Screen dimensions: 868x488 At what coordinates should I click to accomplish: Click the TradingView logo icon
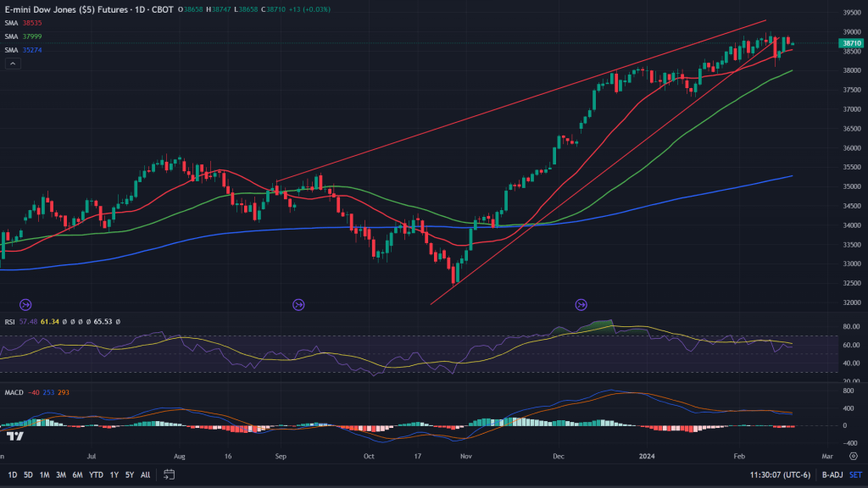14,436
